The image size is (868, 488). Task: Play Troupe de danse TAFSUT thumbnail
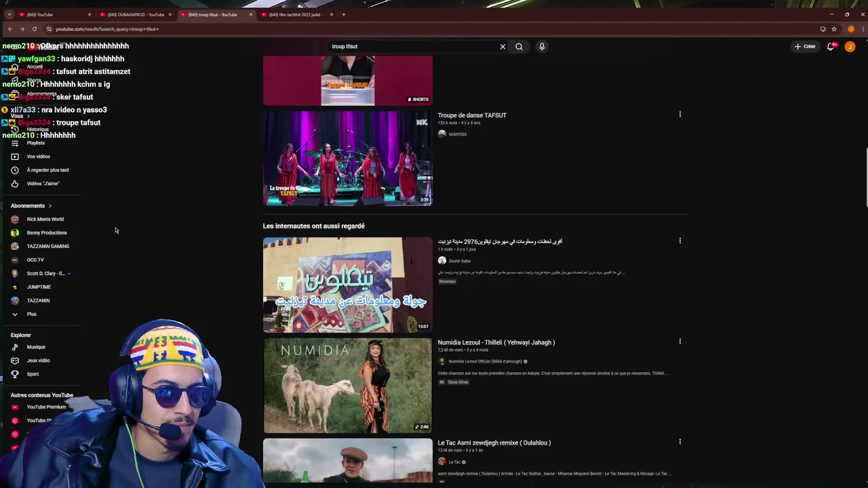[x=347, y=158]
